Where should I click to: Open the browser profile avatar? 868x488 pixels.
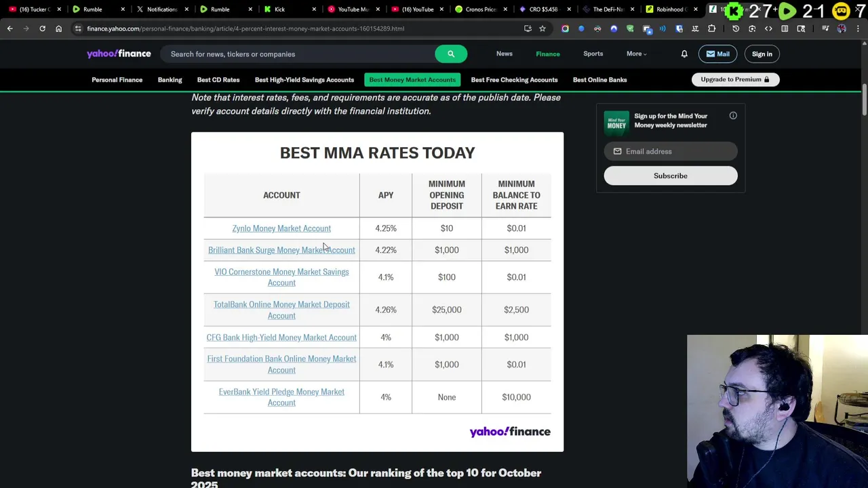pos(842,28)
